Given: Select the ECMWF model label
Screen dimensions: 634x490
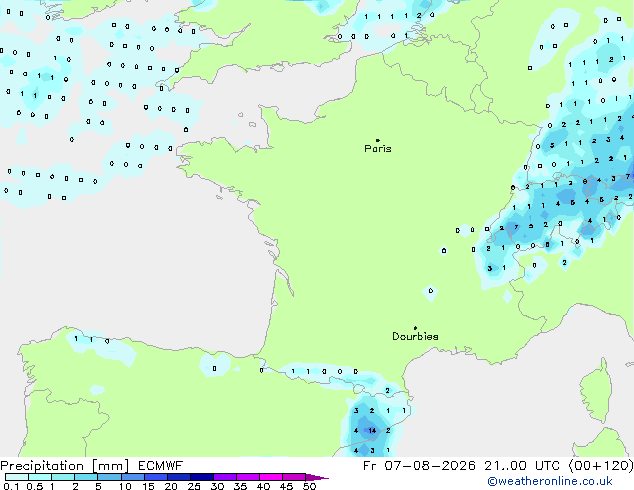Looking at the screenshot, I should 161,466.
